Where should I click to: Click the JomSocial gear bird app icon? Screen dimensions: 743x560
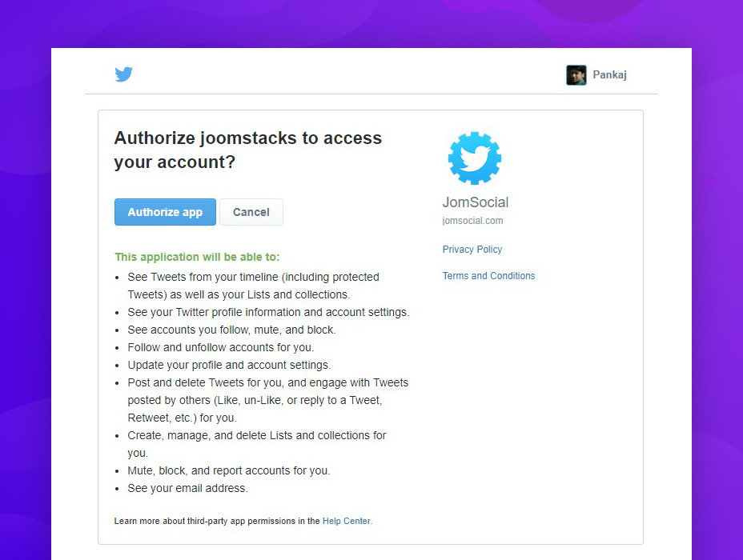[475, 158]
